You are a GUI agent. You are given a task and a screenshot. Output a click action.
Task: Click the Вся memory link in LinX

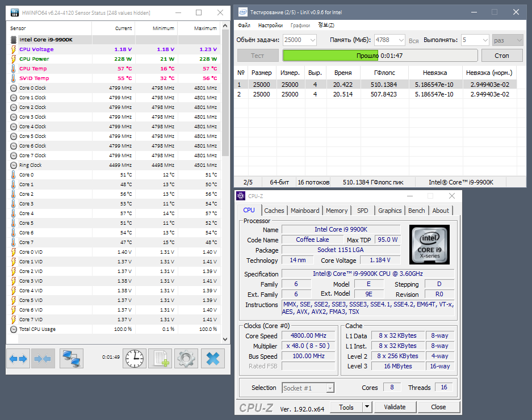point(413,41)
